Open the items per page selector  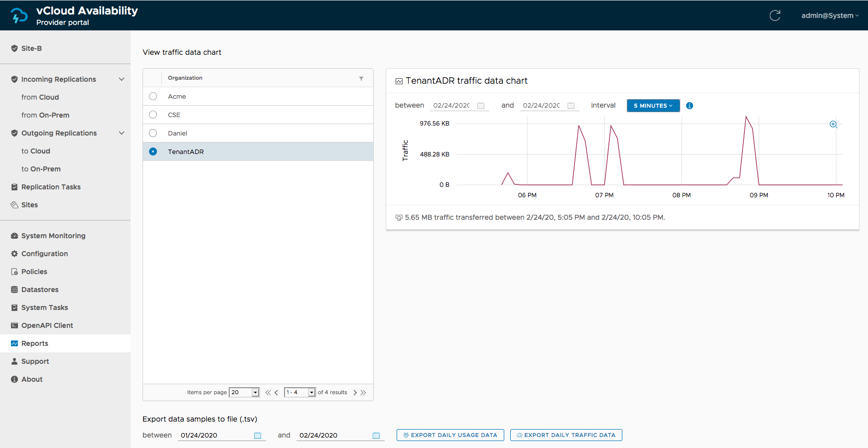[244, 393]
